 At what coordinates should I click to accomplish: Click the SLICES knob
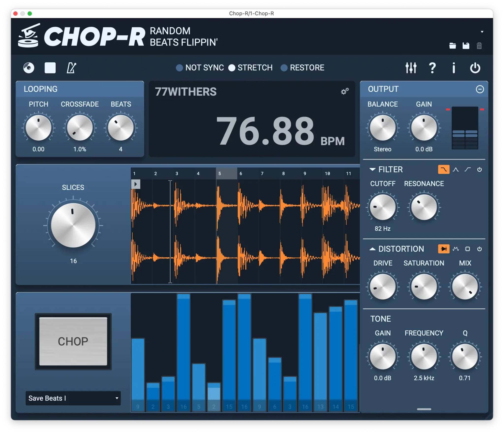click(x=73, y=225)
